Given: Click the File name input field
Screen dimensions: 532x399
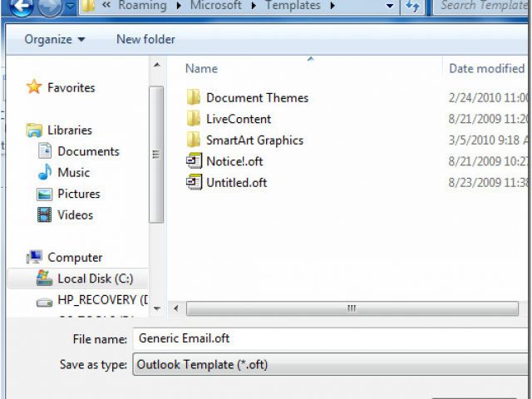Looking at the screenshot, I should [x=331, y=338].
